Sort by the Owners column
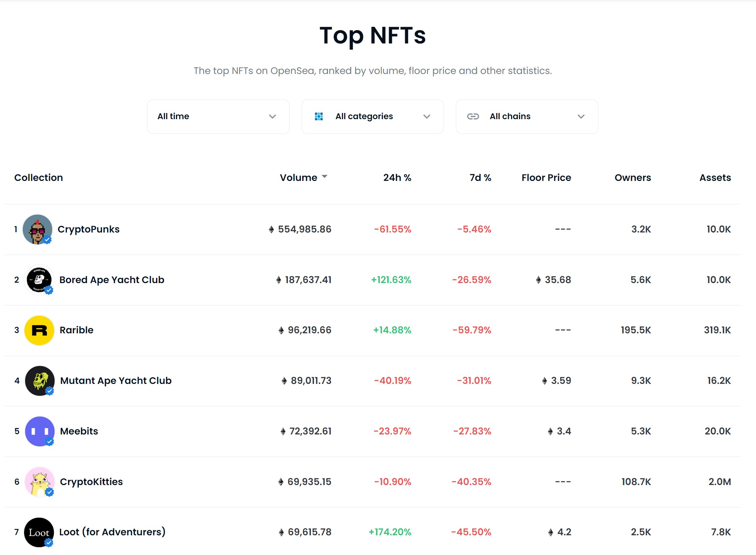 coord(633,178)
